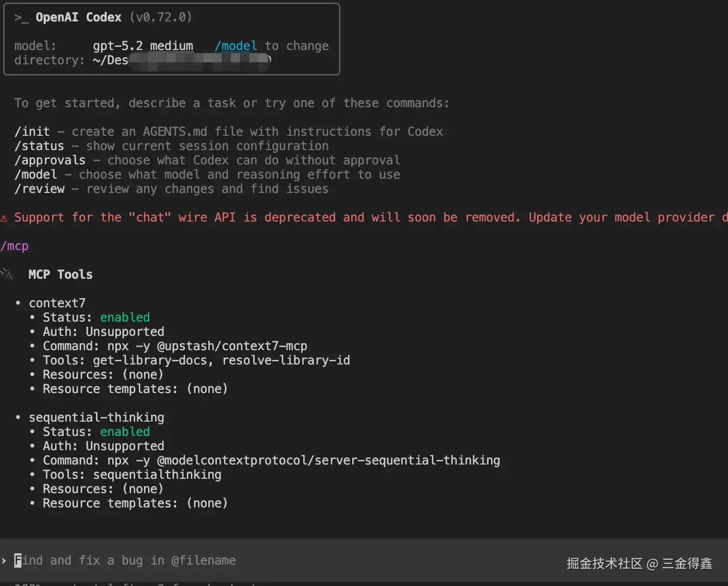728x586 pixels.
Task: Click "Auth: Unsupported" under sequential-thinking
Action: 104,446
